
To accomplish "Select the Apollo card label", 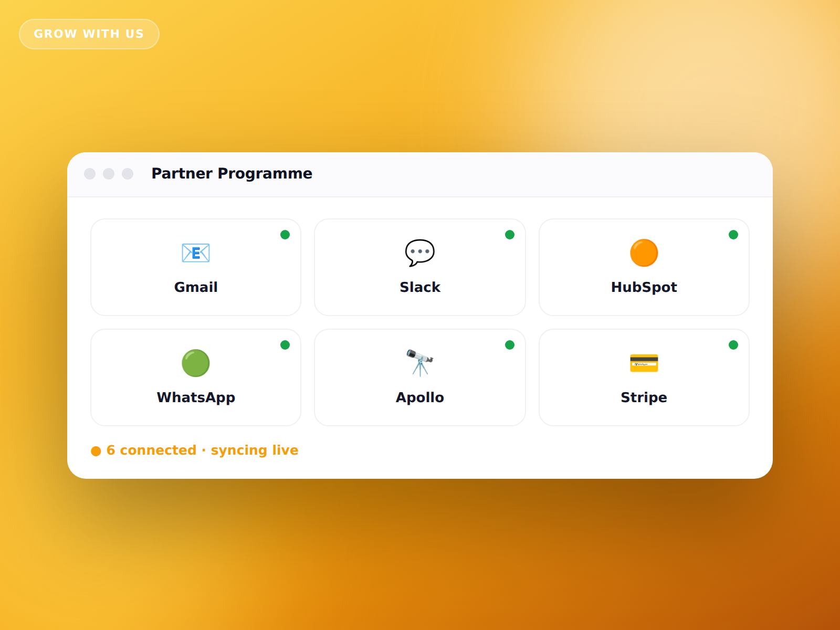I will coord(420,397).
